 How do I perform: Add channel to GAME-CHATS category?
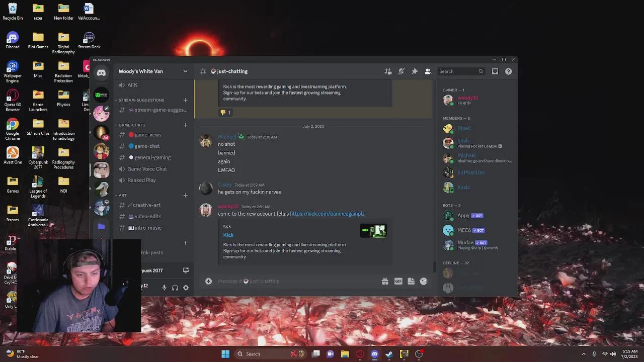[x=185, y=125]
